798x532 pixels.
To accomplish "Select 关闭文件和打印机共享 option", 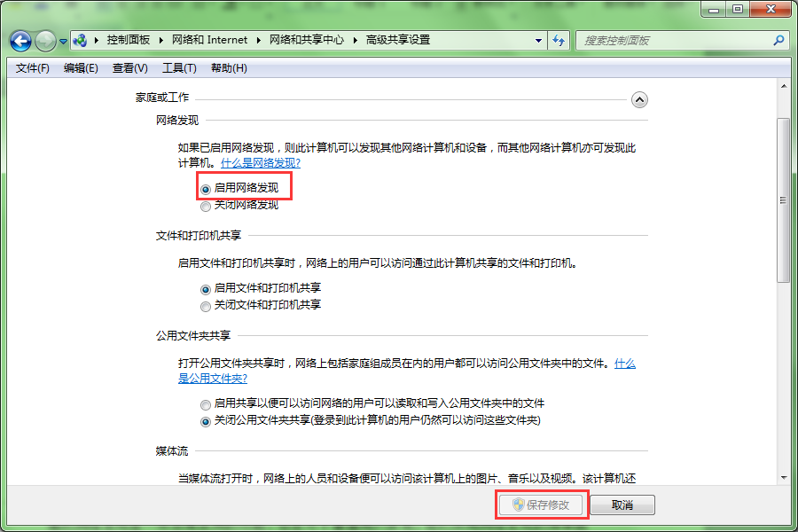I will (206, 307).
